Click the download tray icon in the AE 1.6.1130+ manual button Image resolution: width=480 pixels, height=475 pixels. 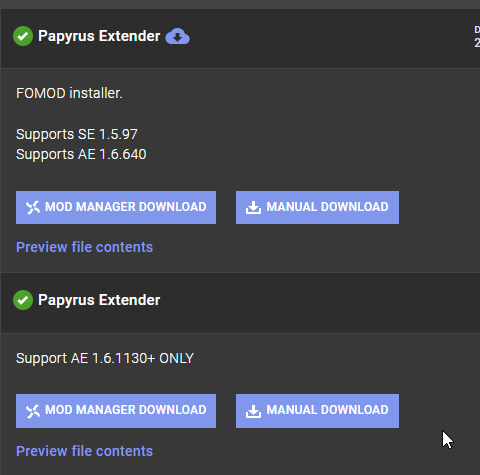pos(253,411)
